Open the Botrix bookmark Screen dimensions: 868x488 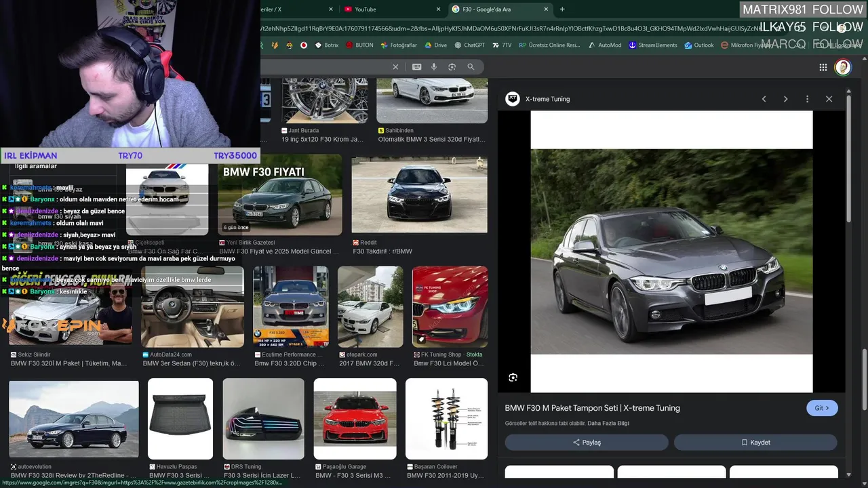coord(326,45)
